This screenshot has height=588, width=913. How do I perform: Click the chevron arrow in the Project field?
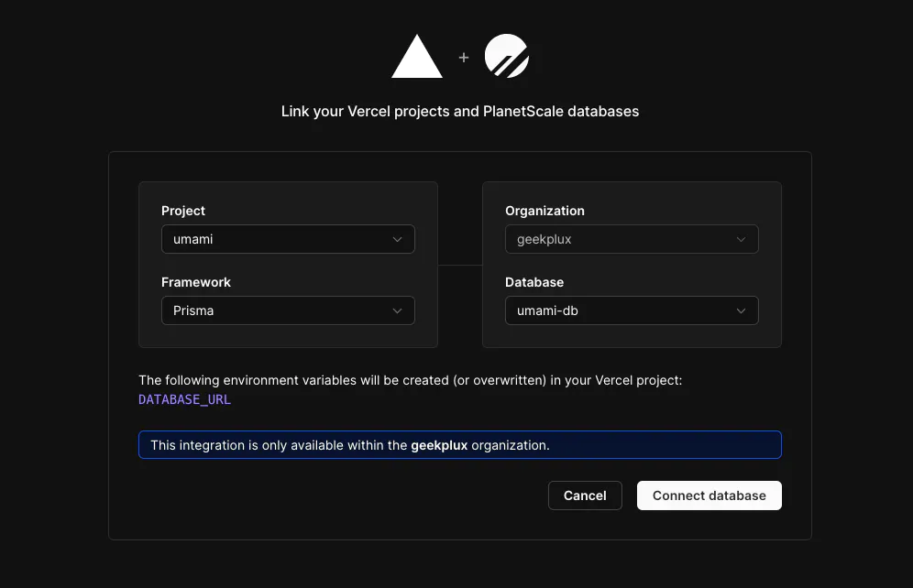click(x=397, y=240)
